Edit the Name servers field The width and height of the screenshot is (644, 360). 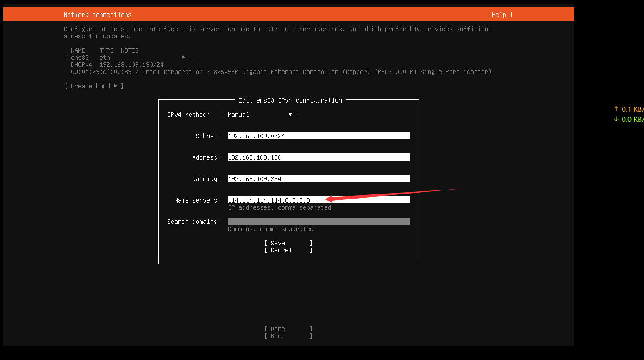point(319,200)
